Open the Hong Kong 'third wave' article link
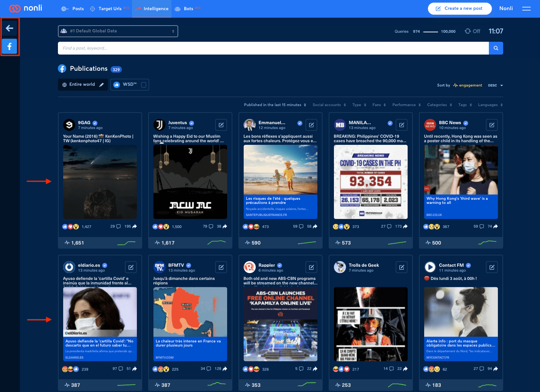540x392 pixels. click(461, 207)
